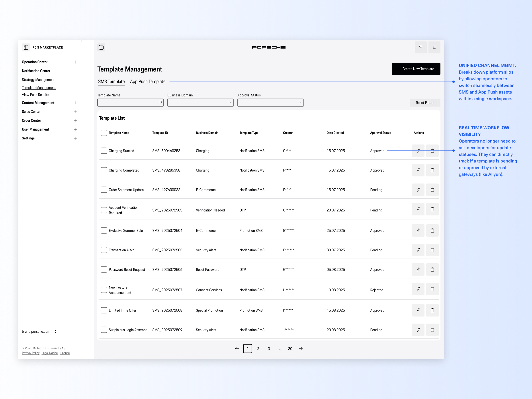532x399 pixels.
Task: Check the Charging Started row checkbox
Action: click(104, 151)
